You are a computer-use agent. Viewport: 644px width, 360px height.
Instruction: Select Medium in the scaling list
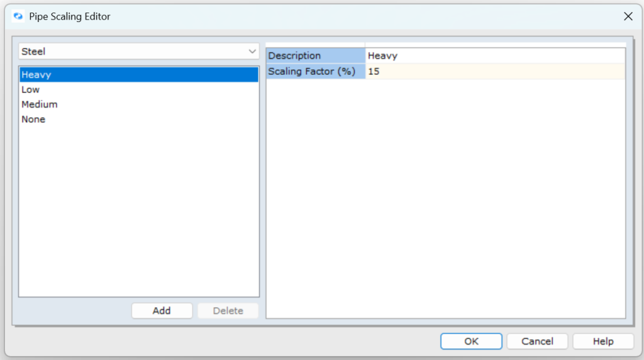pos(139,104)
